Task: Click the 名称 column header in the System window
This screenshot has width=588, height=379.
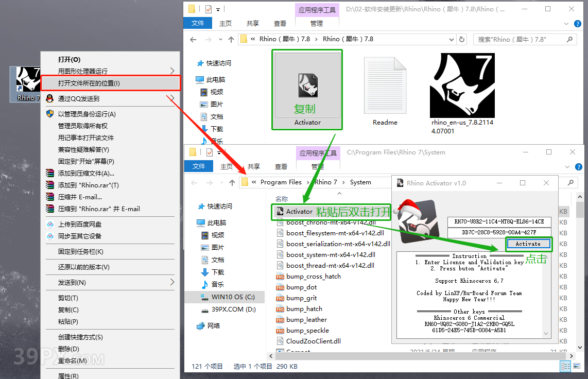Action: 282,199
